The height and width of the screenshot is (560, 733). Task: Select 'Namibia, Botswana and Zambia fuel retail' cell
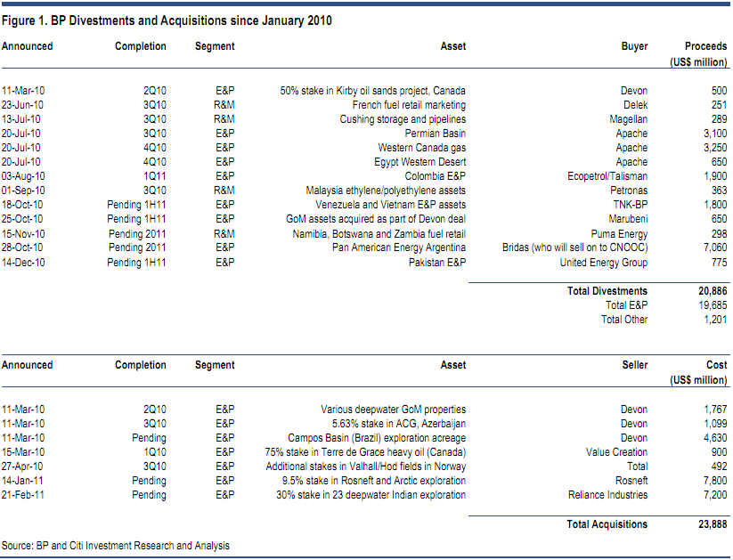[379, 234]
